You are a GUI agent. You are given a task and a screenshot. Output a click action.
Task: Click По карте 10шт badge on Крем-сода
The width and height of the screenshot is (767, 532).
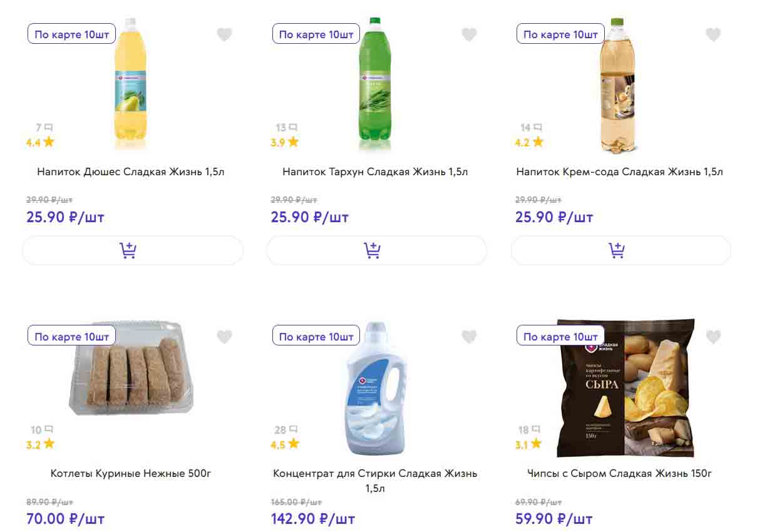click(x=560, y=34)
